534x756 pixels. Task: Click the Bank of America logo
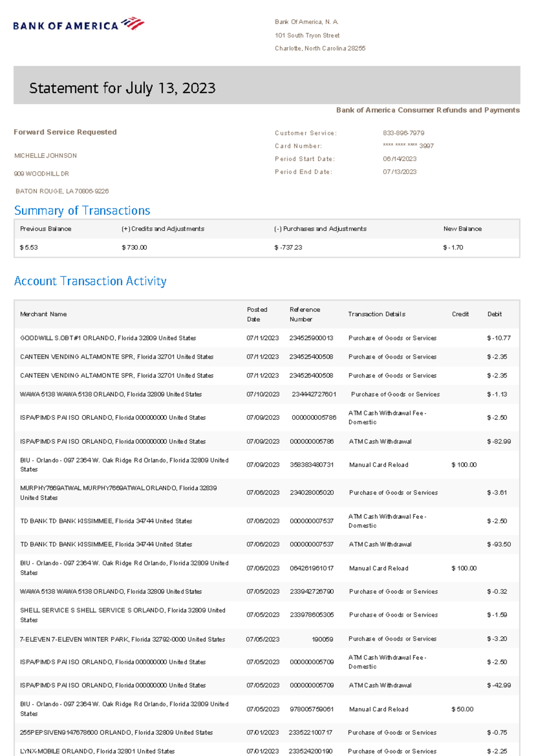[x=79, y=24]
